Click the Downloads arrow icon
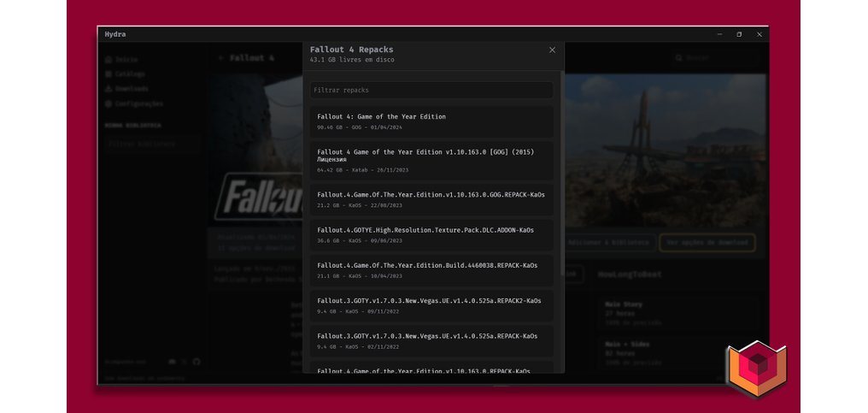868x413 pixels. click(108, 89)
